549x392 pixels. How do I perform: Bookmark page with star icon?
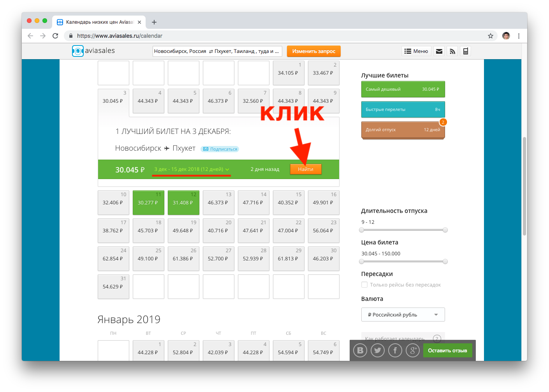(490, 36)
